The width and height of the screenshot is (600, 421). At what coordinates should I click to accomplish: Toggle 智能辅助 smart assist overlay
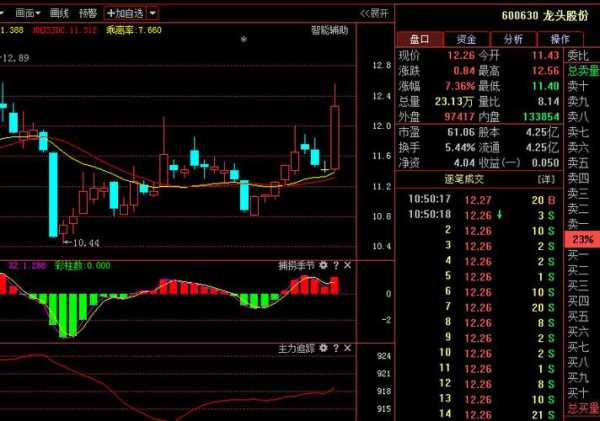(x=327, y=30)
